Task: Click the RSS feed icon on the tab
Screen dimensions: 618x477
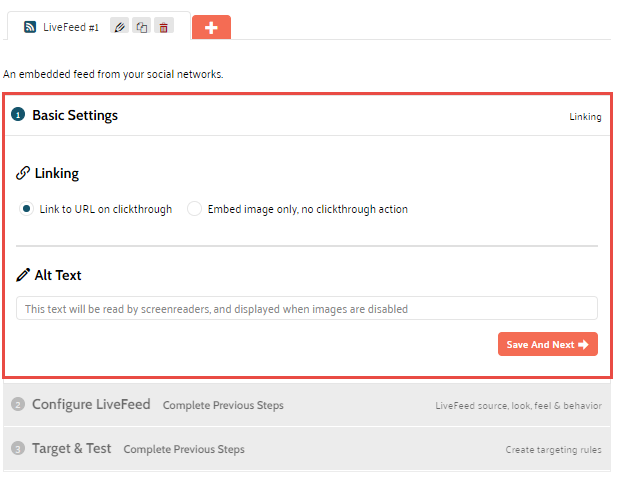Action: click(29, 27)
